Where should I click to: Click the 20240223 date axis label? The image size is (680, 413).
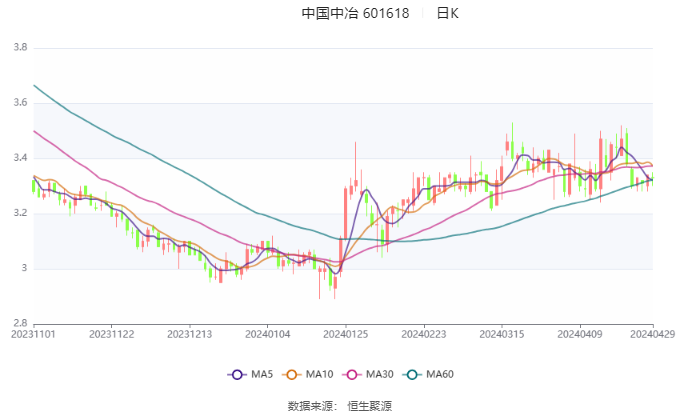coord(424,334)
